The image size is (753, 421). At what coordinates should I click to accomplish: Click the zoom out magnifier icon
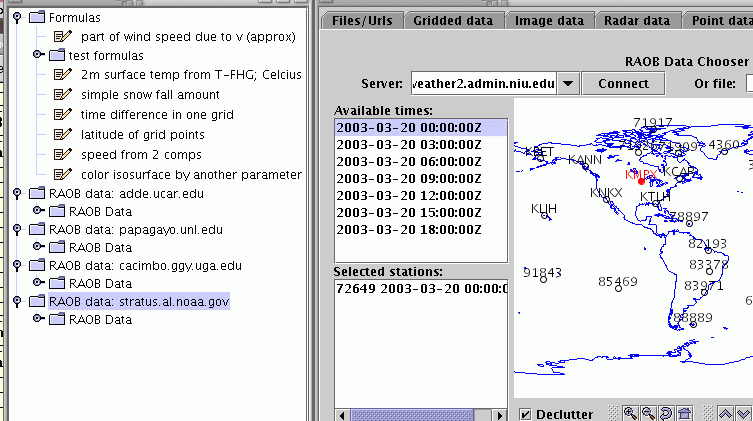647,413
